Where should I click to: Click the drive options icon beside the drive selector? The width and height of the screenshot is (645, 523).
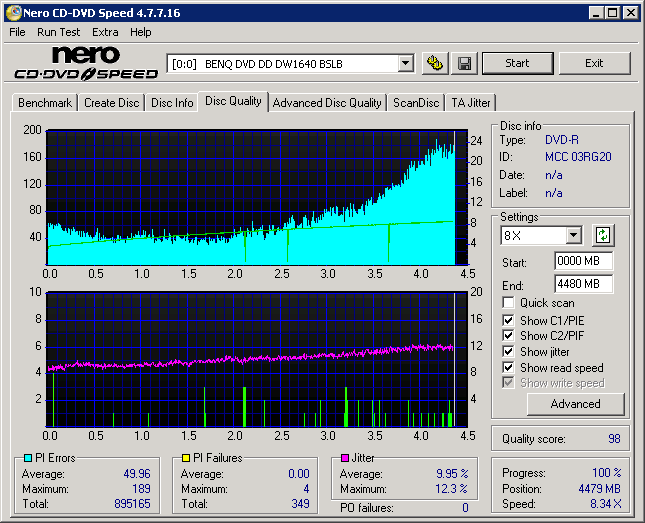[x=434, y=63]
